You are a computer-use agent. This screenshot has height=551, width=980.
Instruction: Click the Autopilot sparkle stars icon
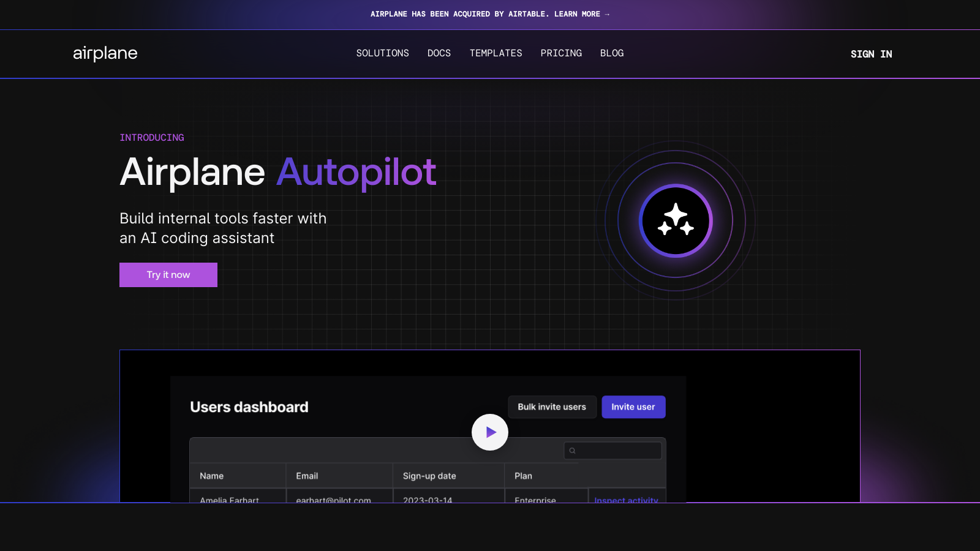676,220
